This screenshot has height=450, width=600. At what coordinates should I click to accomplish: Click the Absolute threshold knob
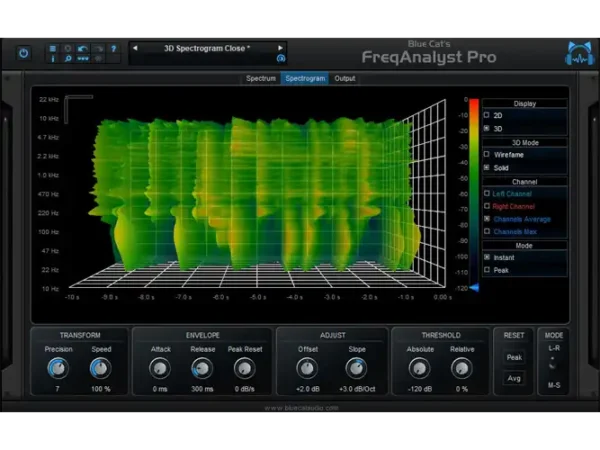coord(419,368)
